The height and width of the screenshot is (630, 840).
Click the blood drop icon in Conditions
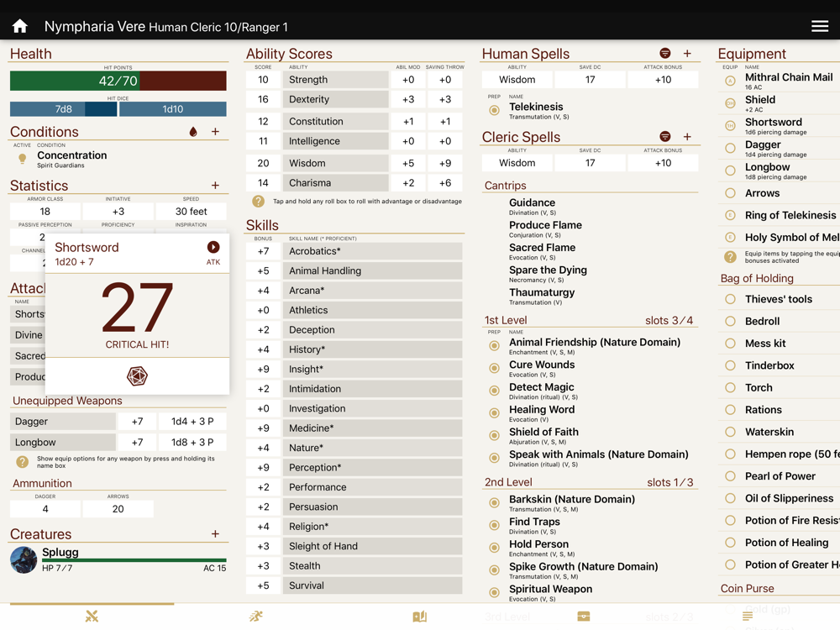[193, 132]
